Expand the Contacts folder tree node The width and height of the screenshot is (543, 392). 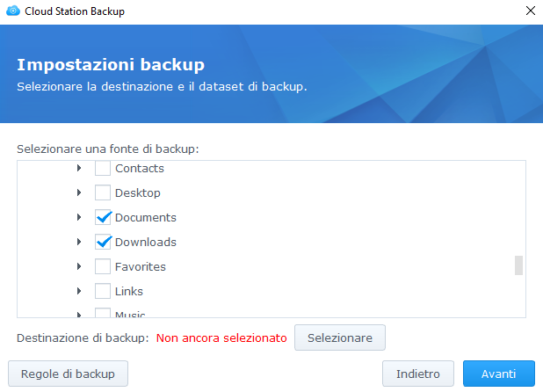pos(79,168)
